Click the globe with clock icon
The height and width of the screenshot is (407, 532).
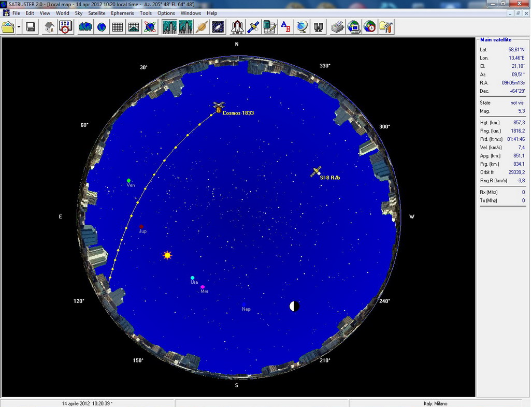pos(370,27)
